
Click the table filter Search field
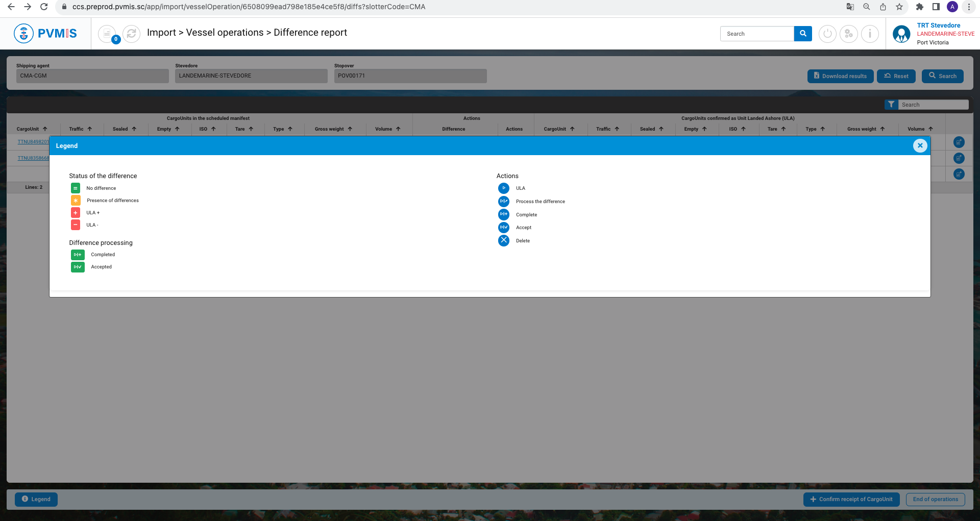tap(933, 105)
